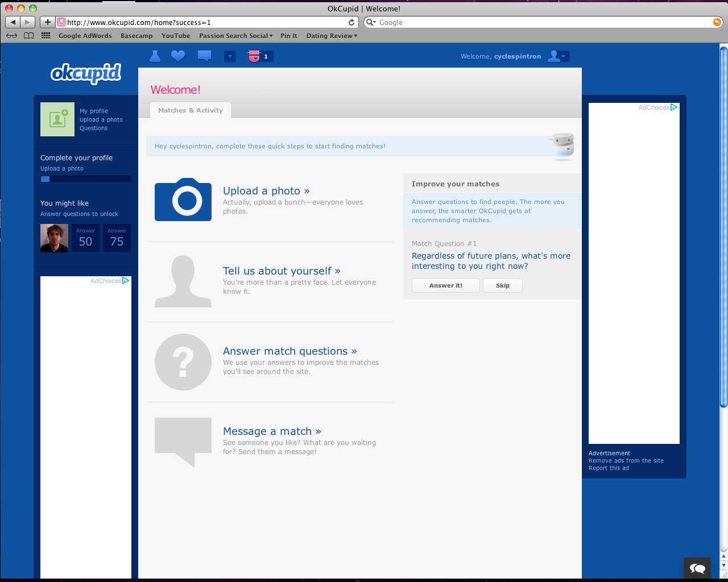Open Pin It bookmark
This screenshot has height=582, width=728.
pyautogui.click(x=289, y=36)
